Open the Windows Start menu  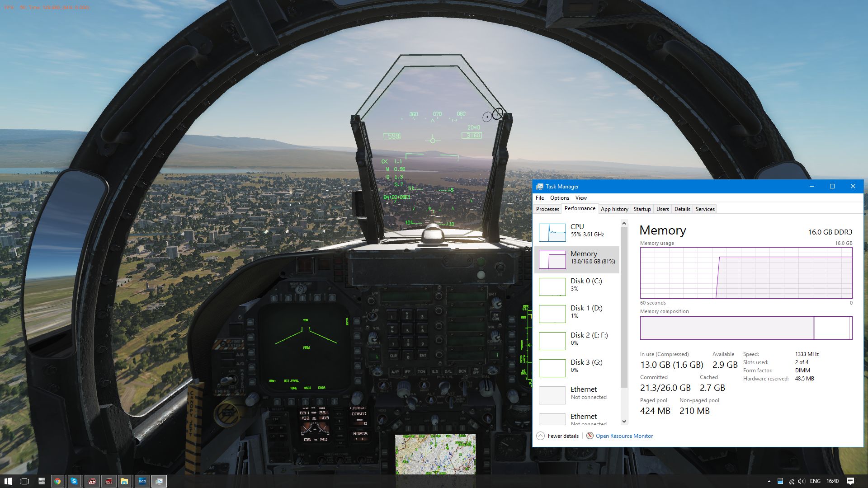8,481
